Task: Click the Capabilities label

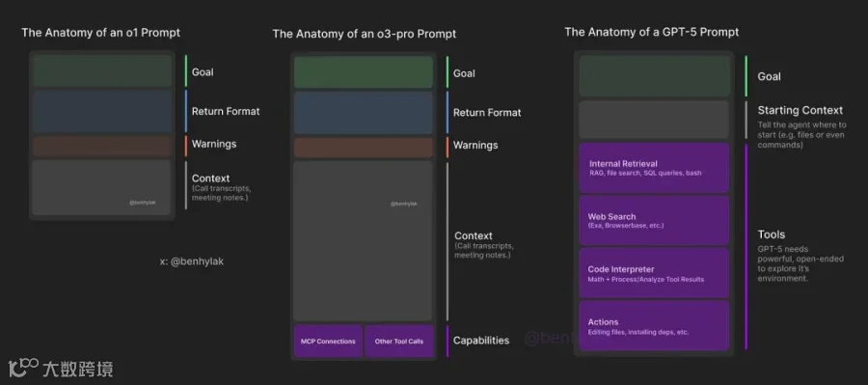Action: 481,341
